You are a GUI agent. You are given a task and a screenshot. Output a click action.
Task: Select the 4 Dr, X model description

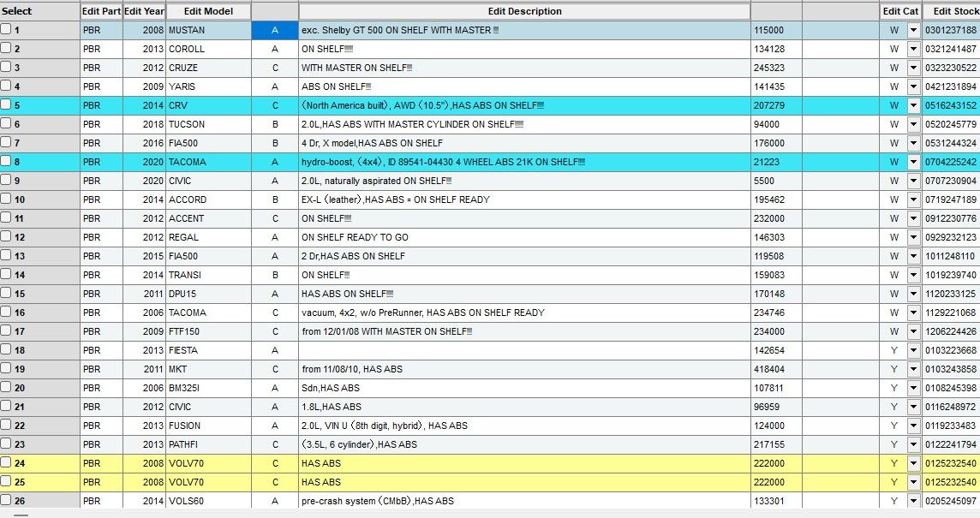pyautogui.click(x=524, y=143)
